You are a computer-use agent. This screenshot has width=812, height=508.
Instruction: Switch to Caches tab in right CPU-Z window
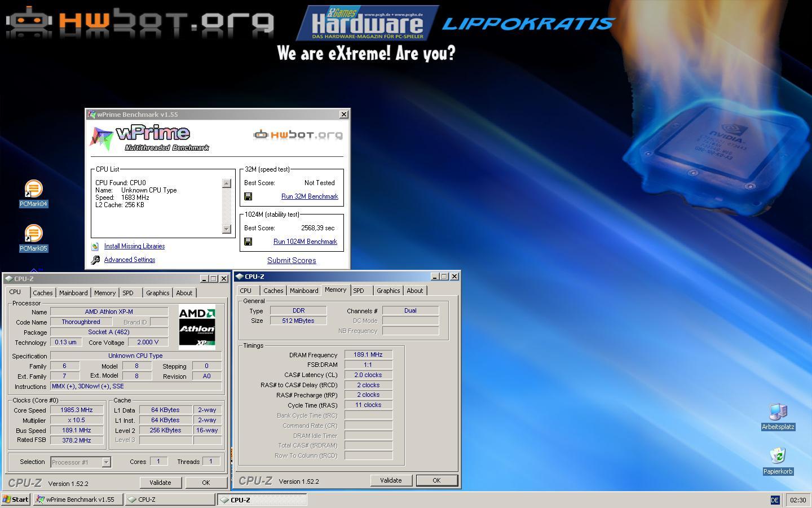[273, 291]
